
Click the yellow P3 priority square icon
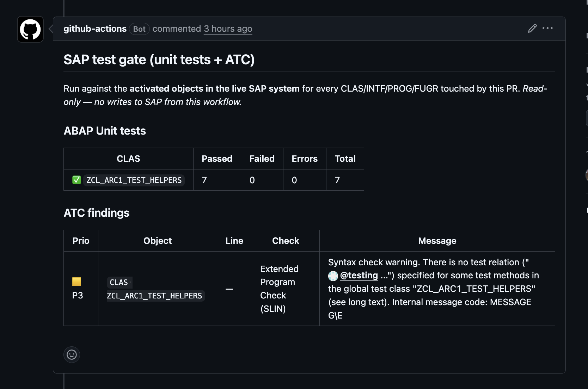click(76, 282)
